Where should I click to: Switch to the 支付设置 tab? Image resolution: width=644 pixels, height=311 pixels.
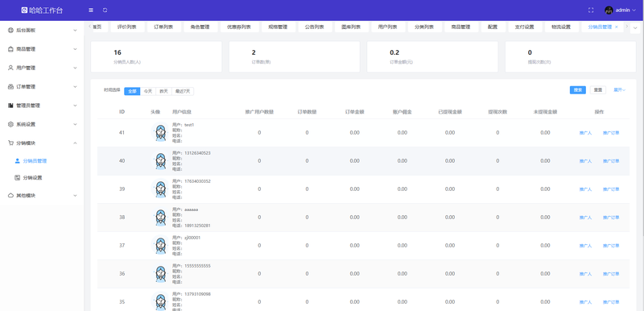(525, 27)
